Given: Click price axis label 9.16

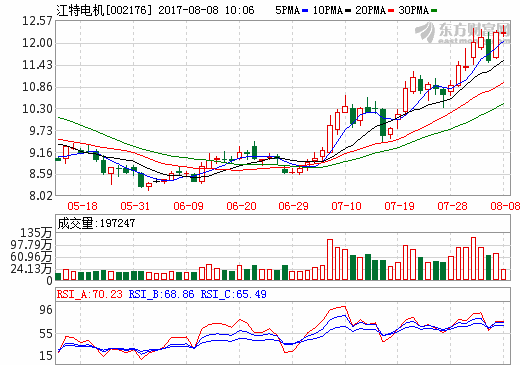Looking at the screenshot, I should [41, 153].
